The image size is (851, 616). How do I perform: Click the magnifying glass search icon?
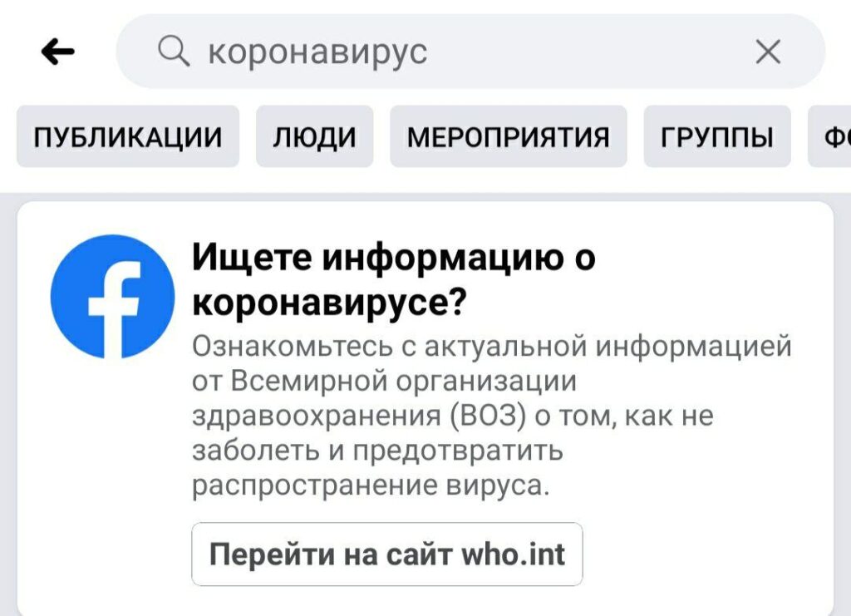(x=174, y=52)
